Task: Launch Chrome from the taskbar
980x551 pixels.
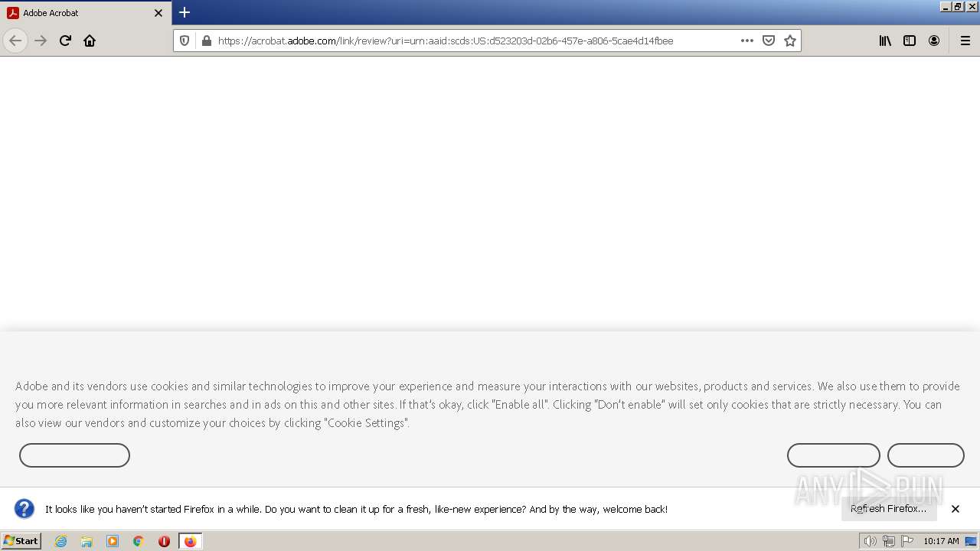Action: click(139, 541)
